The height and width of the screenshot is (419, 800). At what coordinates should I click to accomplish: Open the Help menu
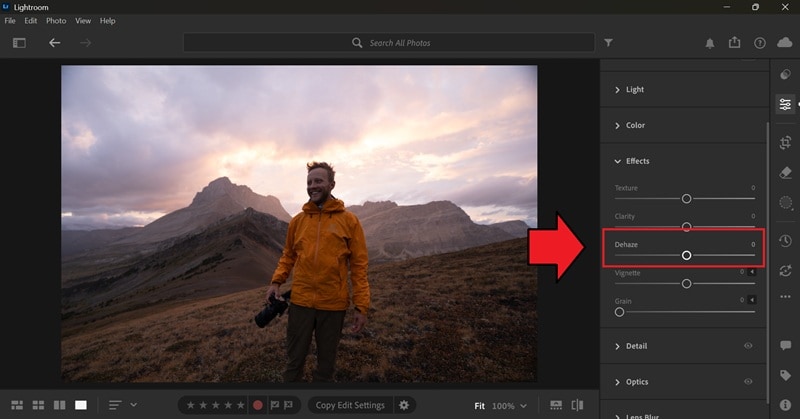(107, 21)
